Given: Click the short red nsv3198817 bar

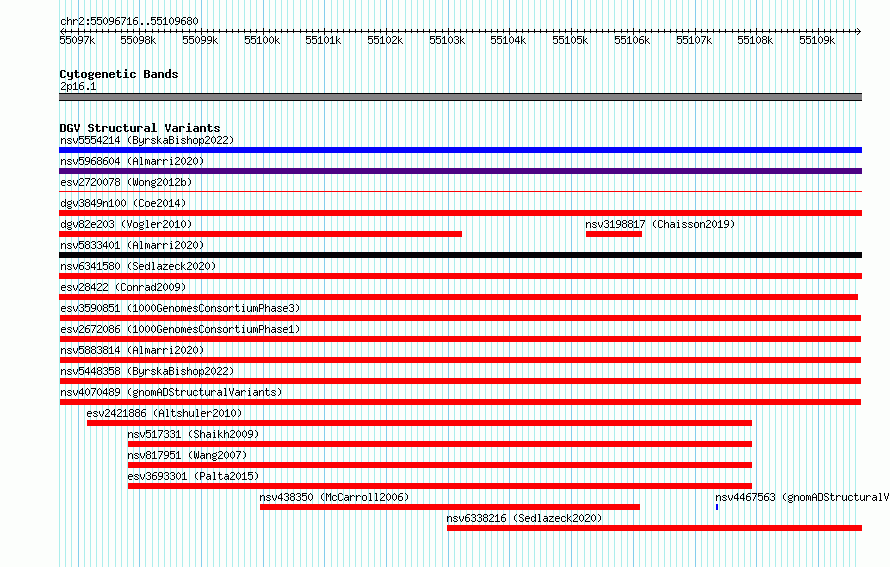Looking at the screenshot, I should [614, 234].
